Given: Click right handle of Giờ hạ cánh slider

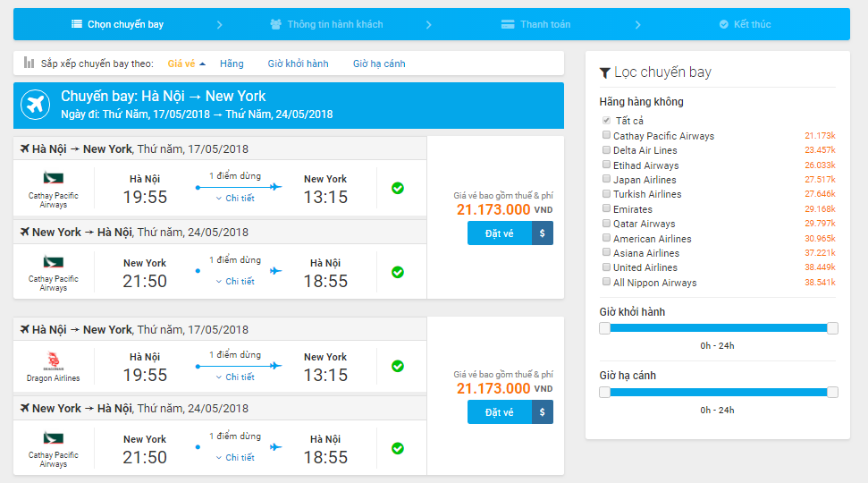Looking at the screenshot, I should 832,392.
